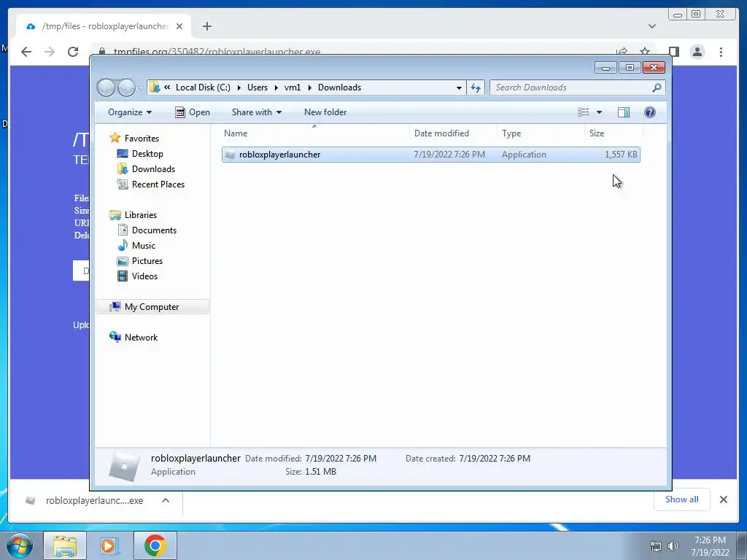The width and height of the screenshot is (747, 560).
Task: Click Chrome taskbar icon
Action: click(155, 545)
